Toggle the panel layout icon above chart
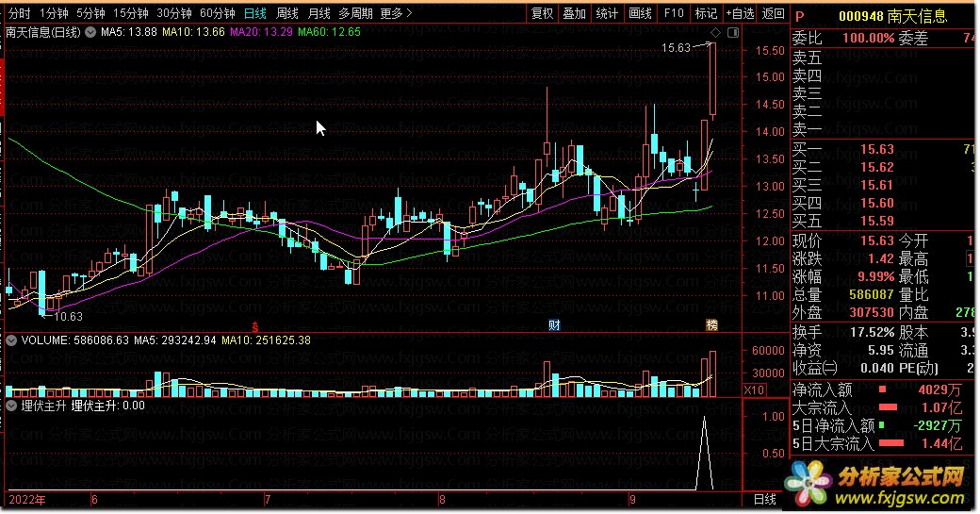Viewport: 980px width, 514px height. [733, 32]
